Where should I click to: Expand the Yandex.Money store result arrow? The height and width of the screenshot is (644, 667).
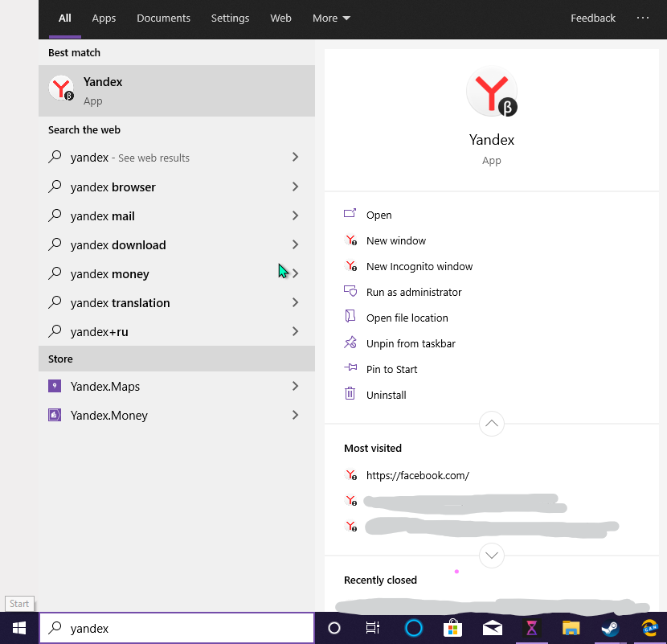295,415
